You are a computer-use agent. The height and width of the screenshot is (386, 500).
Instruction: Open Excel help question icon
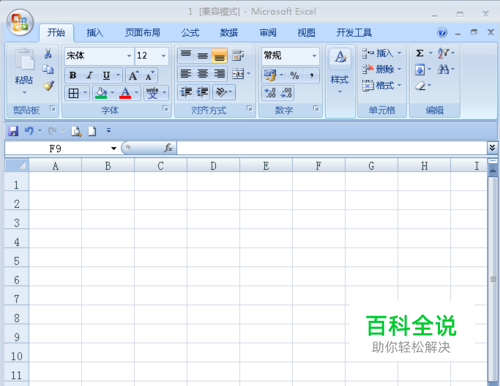tap(442, 32)
